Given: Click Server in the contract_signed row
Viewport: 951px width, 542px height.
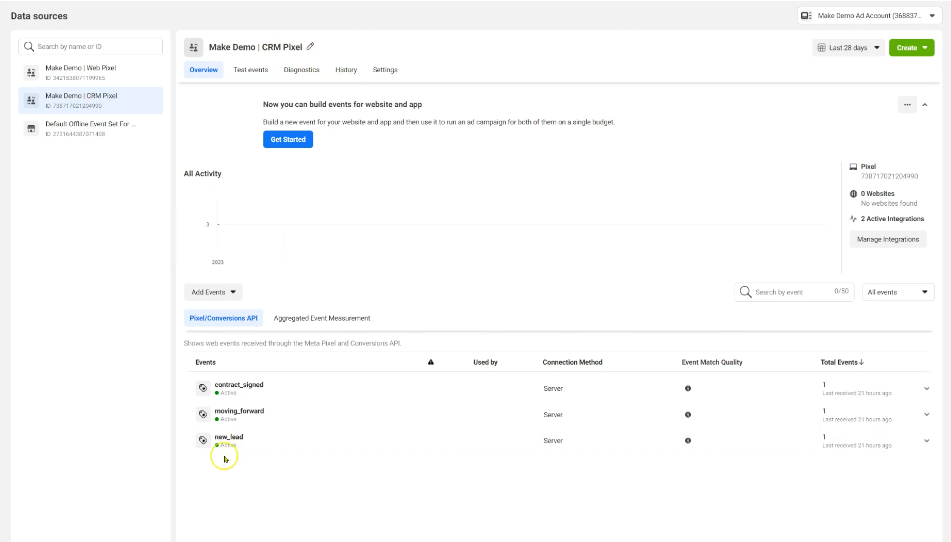Looking at the screenshot, I should click(x=553, y=389).
